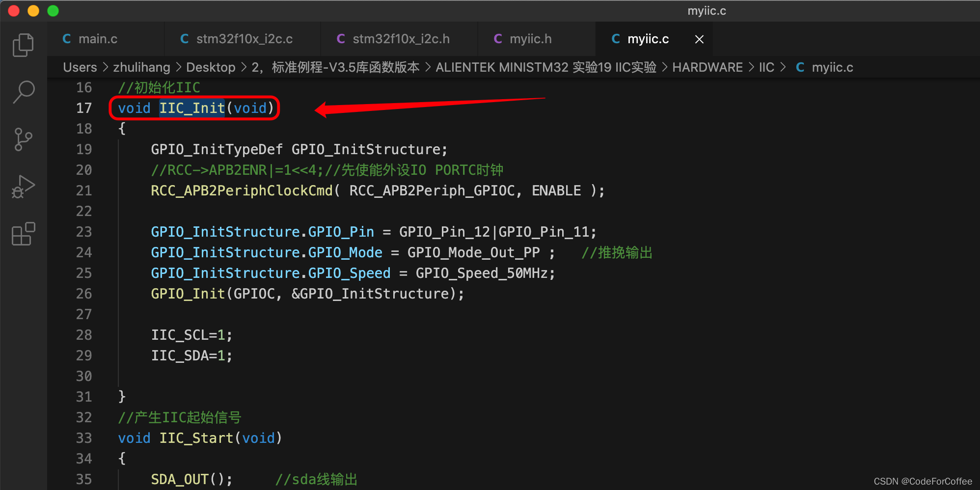
Task: Open the Extensions view icon
Action: 23,234
